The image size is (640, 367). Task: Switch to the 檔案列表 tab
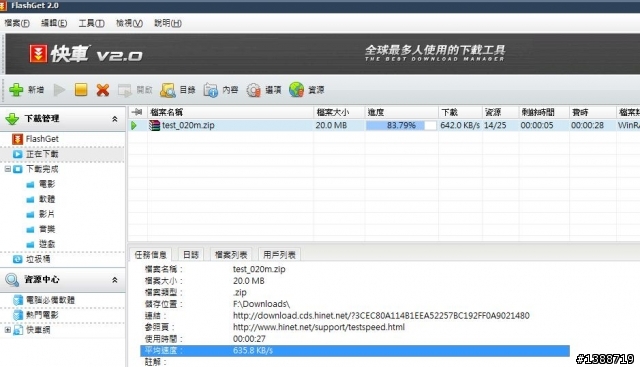(x=231, y=255)
